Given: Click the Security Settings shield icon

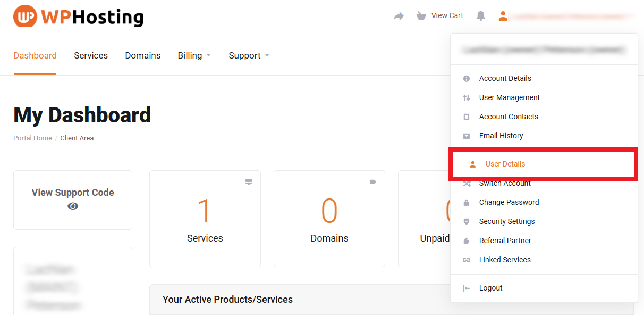Looking at the screenshot, I should point(467,221).
